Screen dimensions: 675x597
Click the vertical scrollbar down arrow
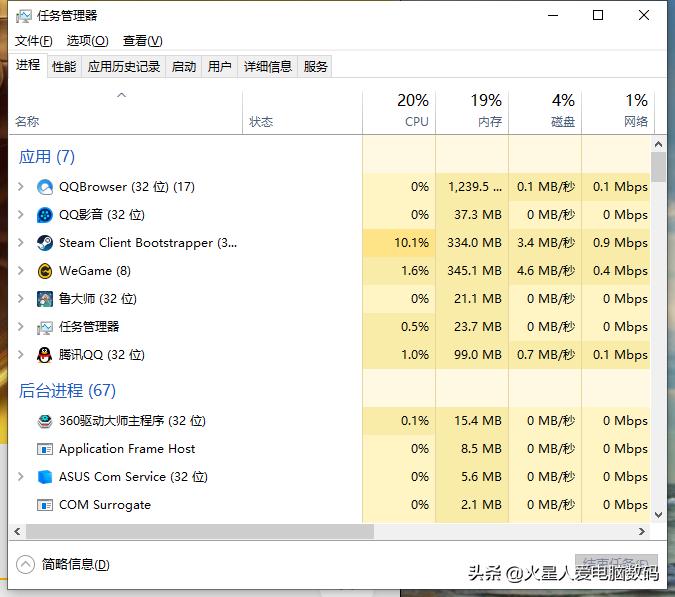click(x=658, y=515)
